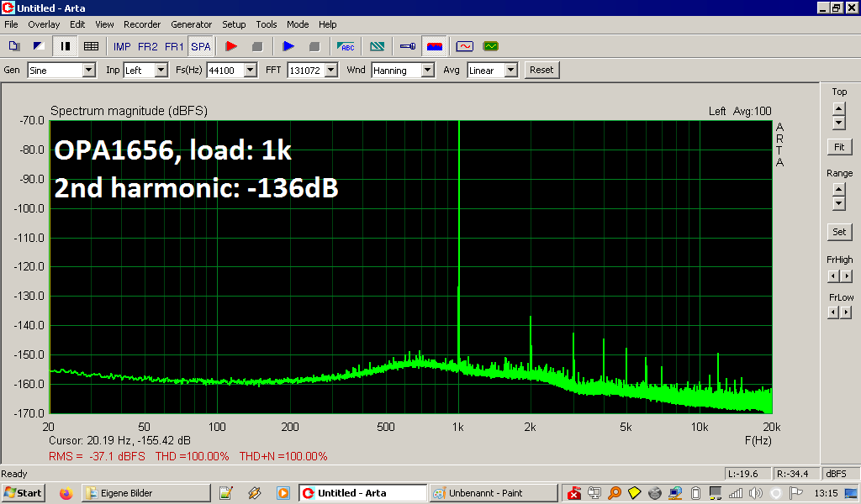Click the L:-19.6 level status field
861x504 pixels.
pyautogui.click(x=747, y=473)
